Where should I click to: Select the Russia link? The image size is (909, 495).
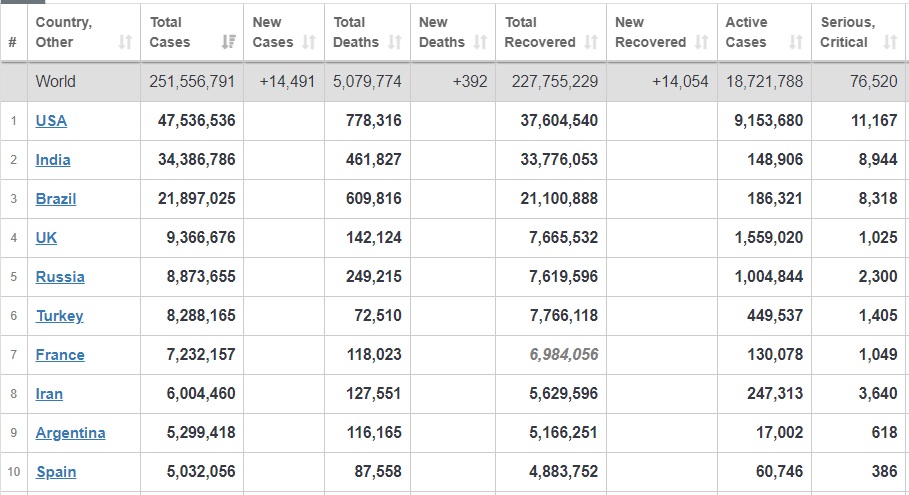tap(60, 277)
